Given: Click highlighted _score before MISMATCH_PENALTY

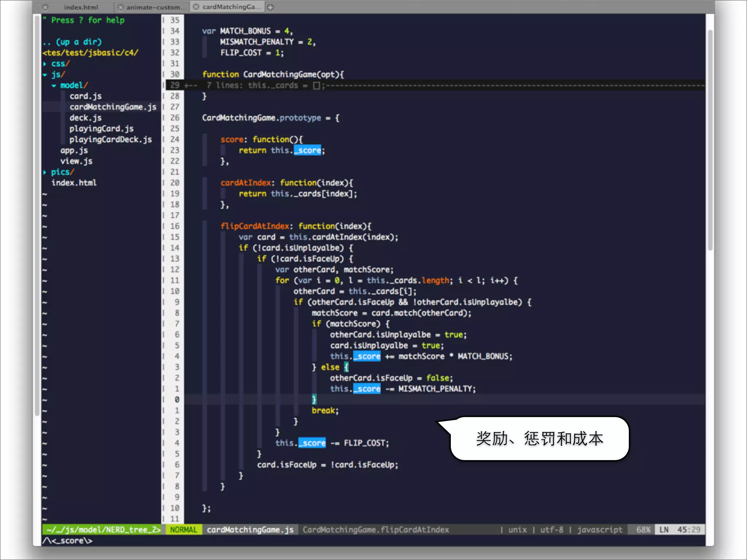Looking at the screenshot, I should tap(367, 389).
